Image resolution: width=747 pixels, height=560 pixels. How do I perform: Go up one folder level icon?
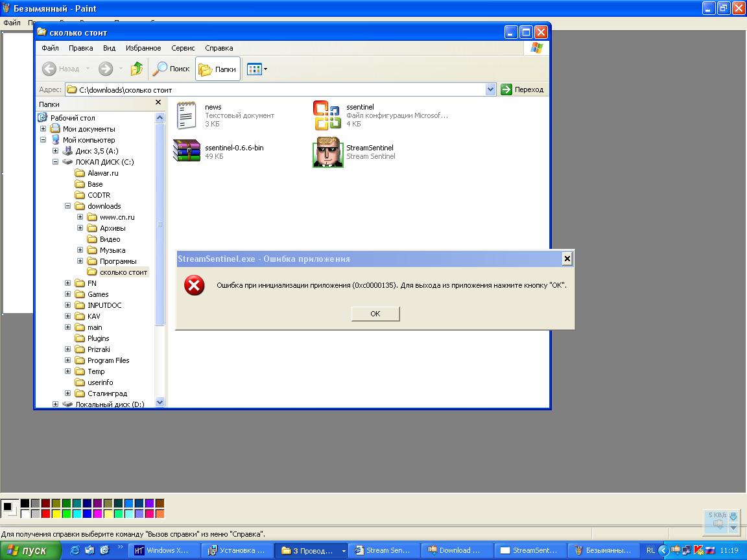point(137,69)
